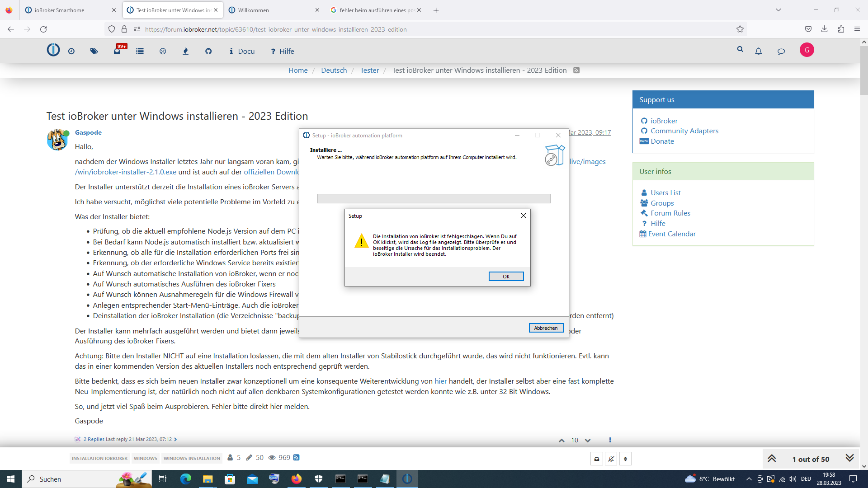Open the Tags icon in forum navbar
Image resolution: width=868 pixels, height=488 pixels.
(94, 52)
